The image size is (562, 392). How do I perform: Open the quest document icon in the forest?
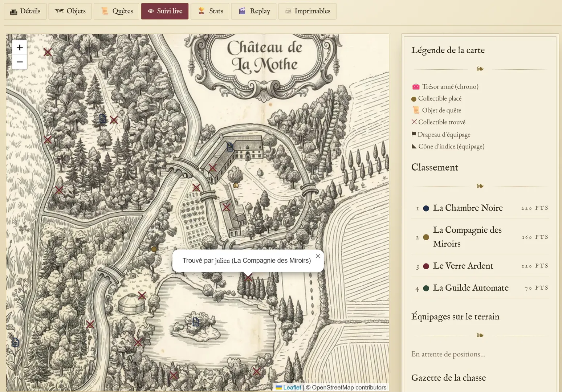point(103,118)
